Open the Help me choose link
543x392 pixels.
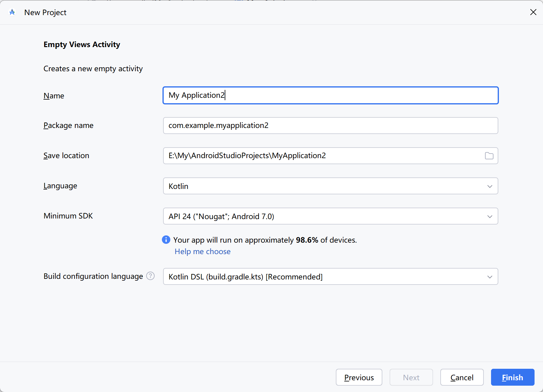(x=202, y=251)
